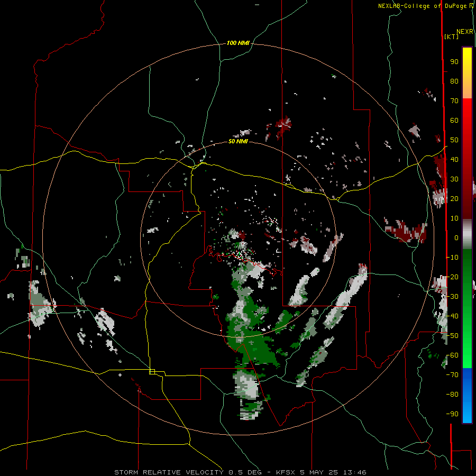Select the "5 MAY 25" date text

(319, 472)
